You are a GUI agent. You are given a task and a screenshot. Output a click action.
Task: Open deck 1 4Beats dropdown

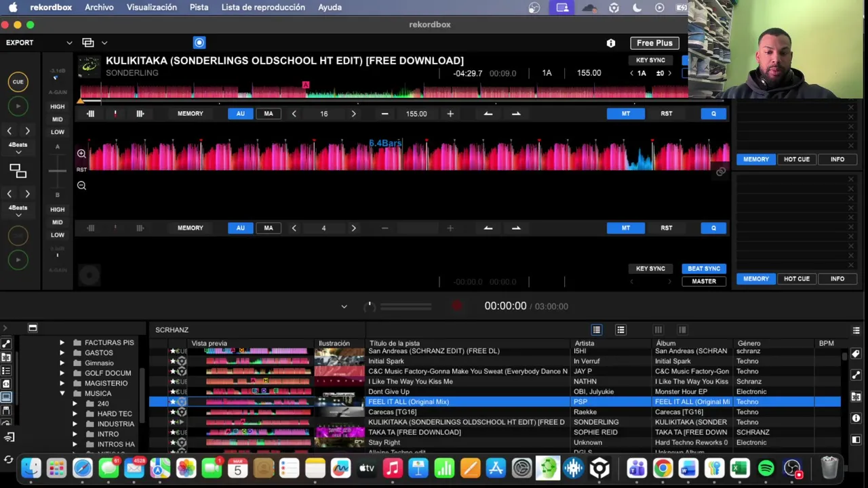(18, 148)
